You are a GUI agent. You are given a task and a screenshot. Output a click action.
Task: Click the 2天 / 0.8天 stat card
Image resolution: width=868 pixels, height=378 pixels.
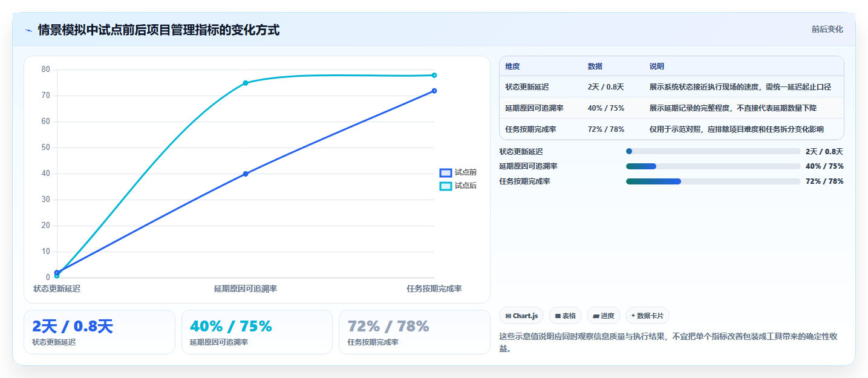pos(100,332)
